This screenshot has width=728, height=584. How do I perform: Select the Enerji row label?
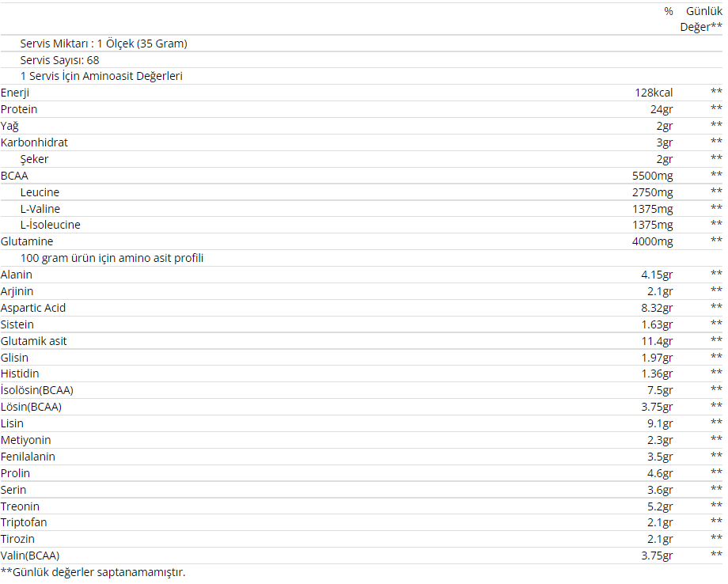tap(15, 93)
